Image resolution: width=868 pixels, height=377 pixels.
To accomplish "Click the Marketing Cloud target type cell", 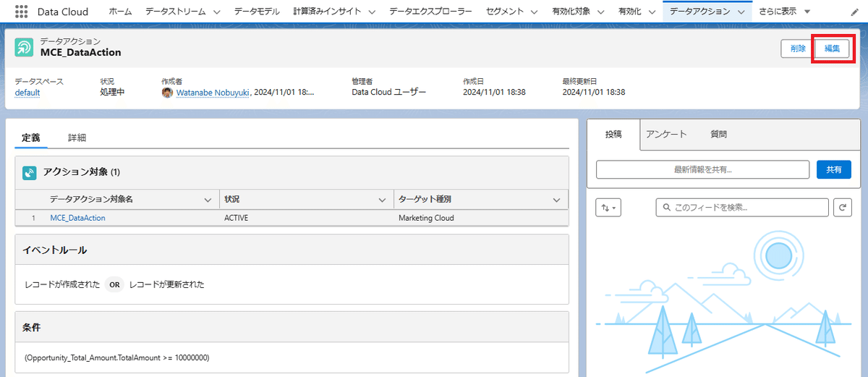I will (426, 218).
